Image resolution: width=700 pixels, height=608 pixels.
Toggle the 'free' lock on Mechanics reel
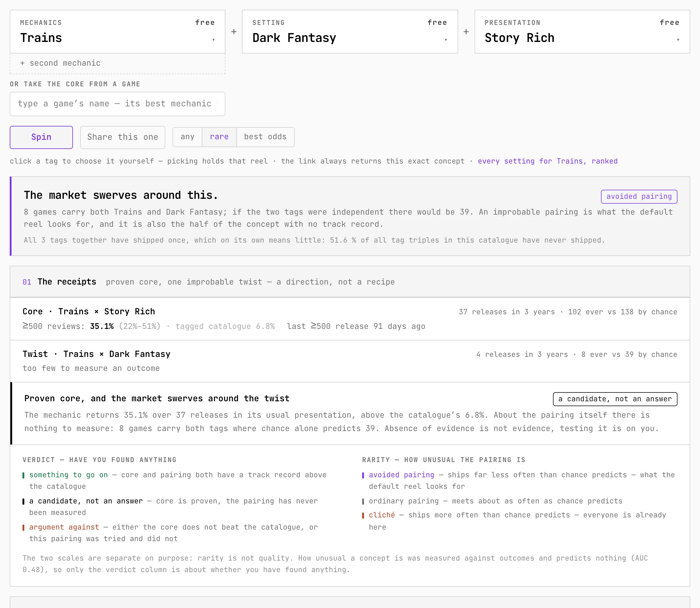click(x=205, y=22)
